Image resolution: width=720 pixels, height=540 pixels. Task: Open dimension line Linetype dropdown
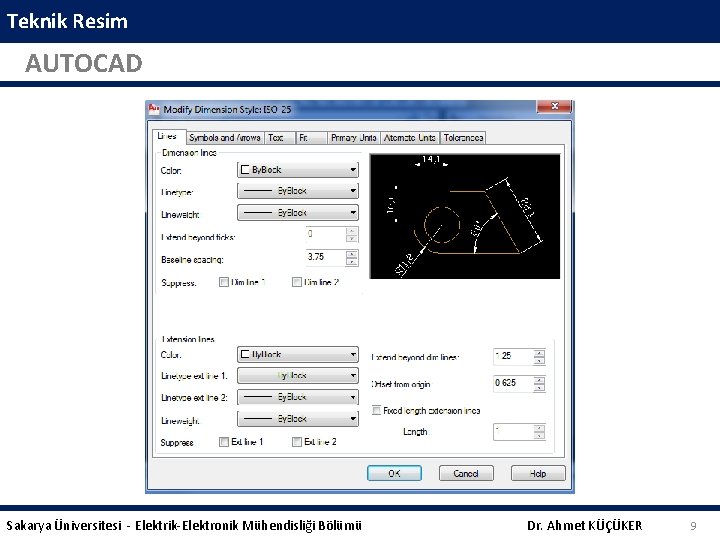click(x=298, y=191)
